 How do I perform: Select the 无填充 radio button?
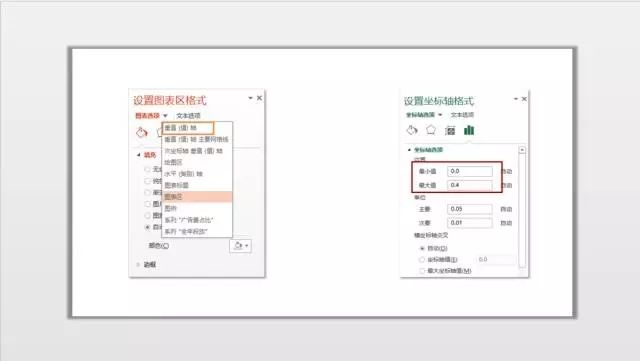pyautogui.click(x=147, y=169)
